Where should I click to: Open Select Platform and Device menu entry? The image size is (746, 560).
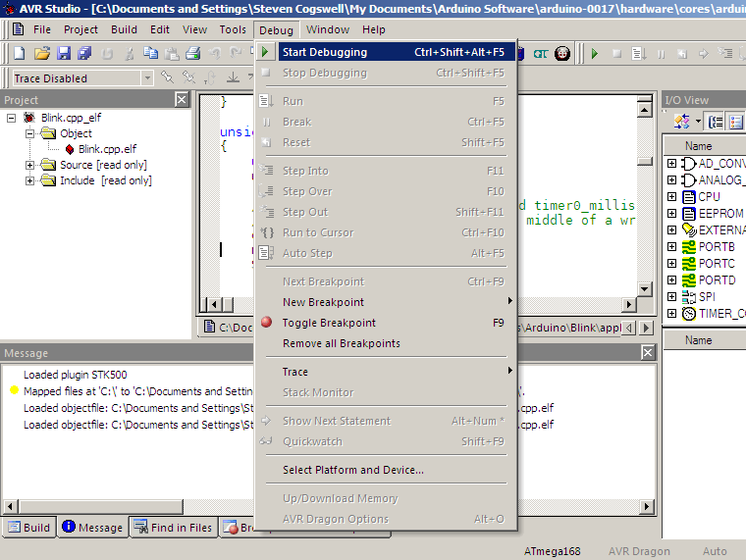pos(353,470)
